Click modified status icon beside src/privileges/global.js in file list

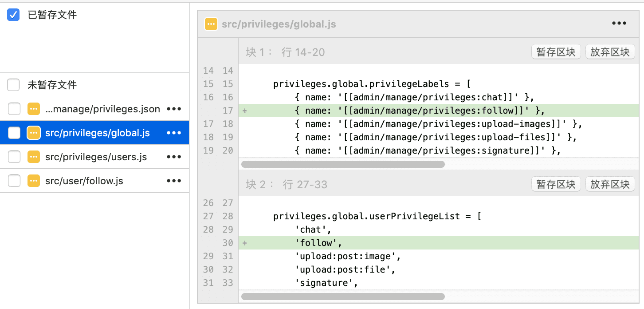click(x=34, y=133)
